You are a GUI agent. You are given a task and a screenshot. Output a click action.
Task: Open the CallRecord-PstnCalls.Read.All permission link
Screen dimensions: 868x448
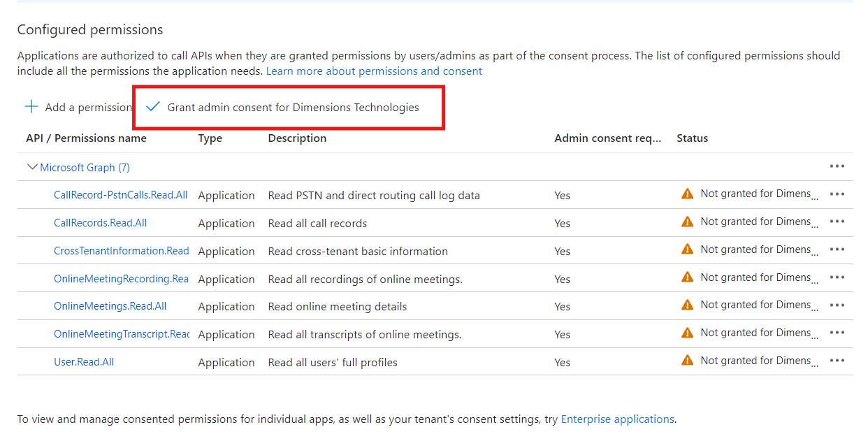click(120, 195)
